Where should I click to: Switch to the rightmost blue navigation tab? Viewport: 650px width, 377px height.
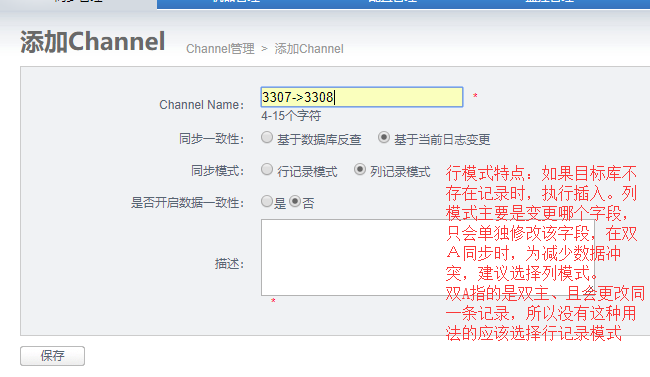tap(550, 3)
